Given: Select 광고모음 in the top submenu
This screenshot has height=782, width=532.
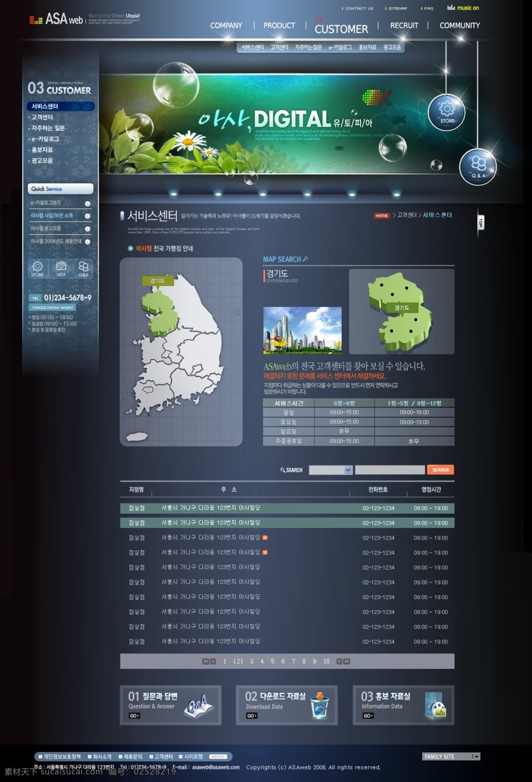Looking at the screenshot, I should [x=392, y=47].
